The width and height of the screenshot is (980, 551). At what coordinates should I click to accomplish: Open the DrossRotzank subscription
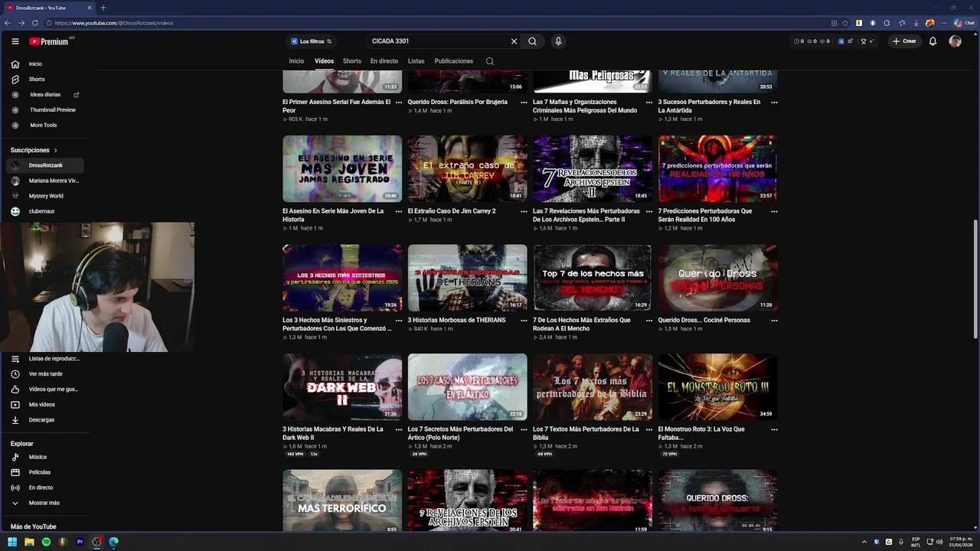point(46,165)
